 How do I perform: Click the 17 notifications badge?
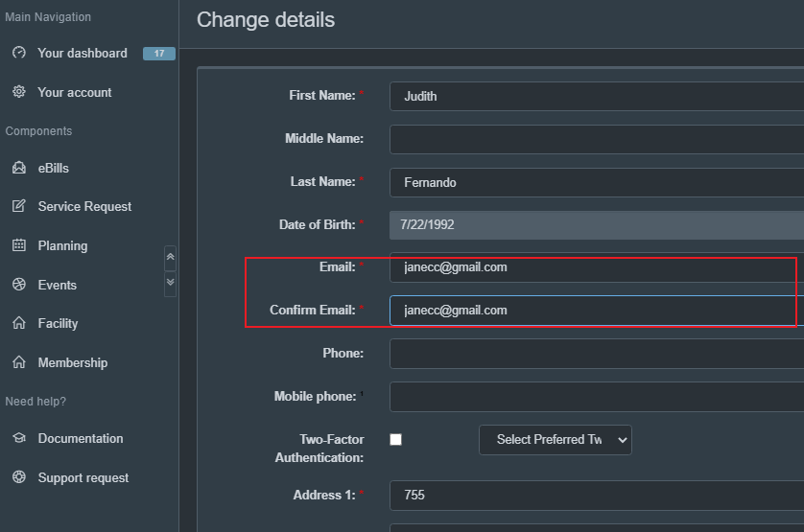[x=158, y=54]
